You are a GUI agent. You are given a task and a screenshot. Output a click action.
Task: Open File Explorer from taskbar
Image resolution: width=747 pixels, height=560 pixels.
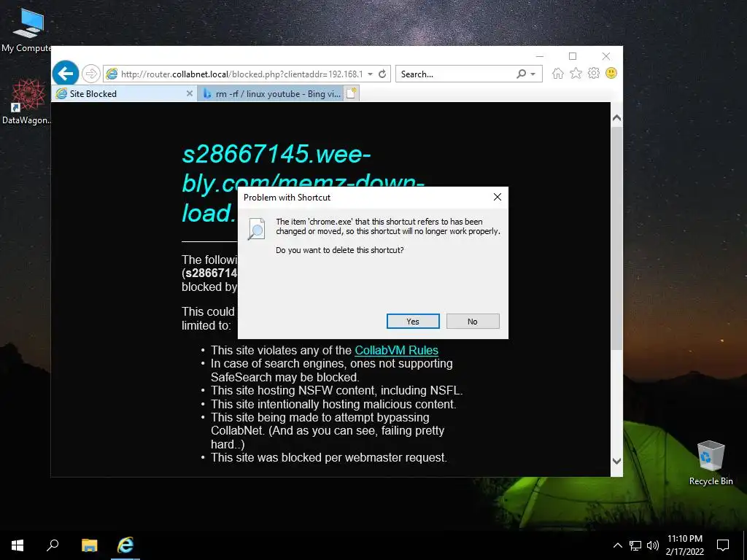[89, 545]
